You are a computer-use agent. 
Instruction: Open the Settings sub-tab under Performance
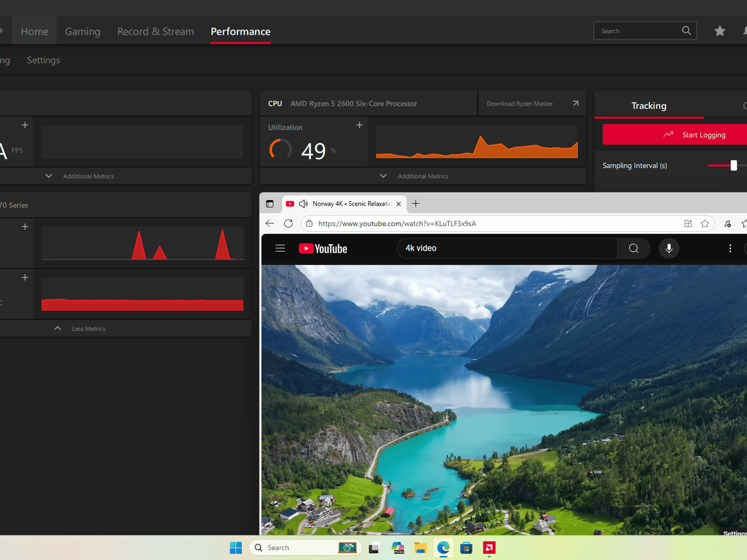coord(43,60)
